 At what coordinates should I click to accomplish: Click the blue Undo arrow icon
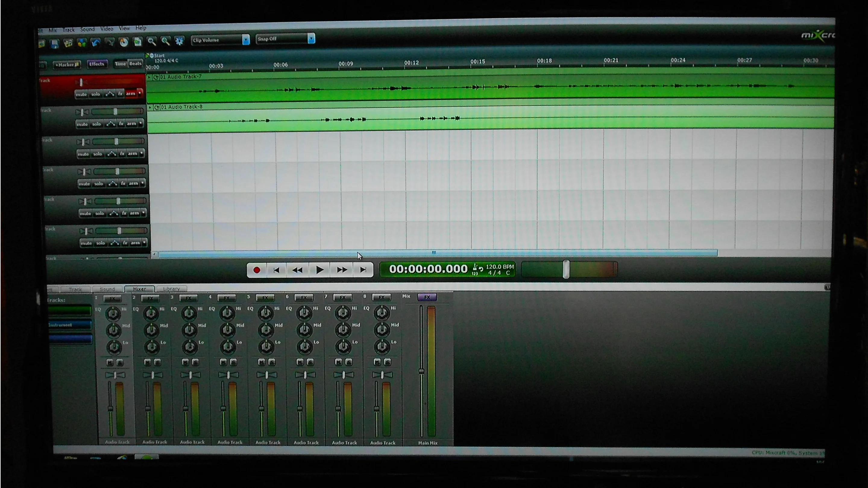point(96,42)
